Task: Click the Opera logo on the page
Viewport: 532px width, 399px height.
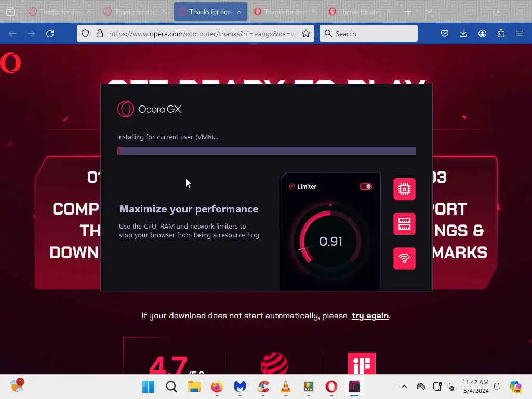Action: (10, 63)
